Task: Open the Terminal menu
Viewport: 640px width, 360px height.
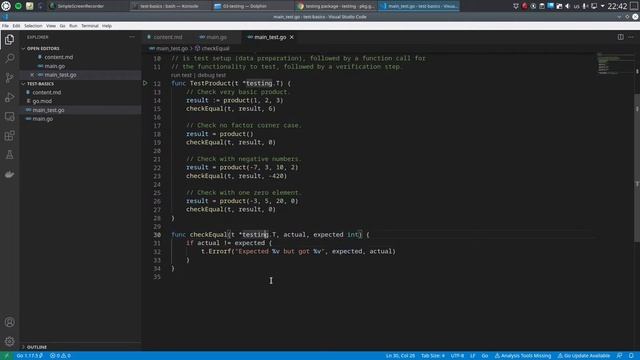Action: coord(90,26)
